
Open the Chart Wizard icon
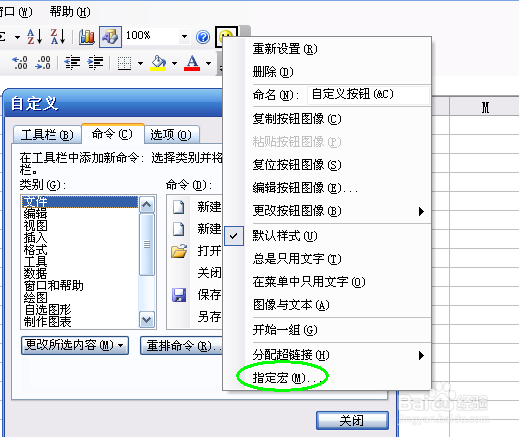[x=87, y=36]
